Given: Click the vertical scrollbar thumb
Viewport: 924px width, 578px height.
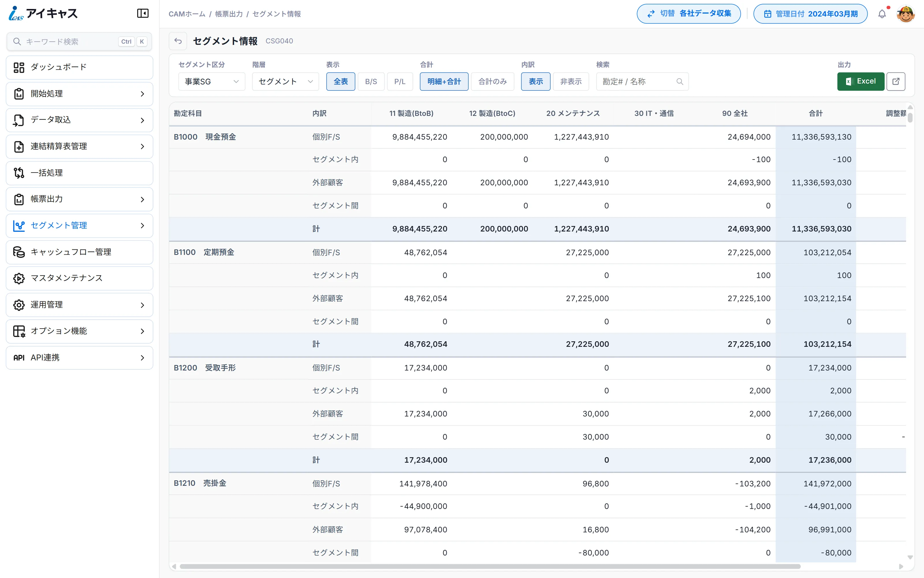Looking at the screenshot, I should [x=910, y=117].
